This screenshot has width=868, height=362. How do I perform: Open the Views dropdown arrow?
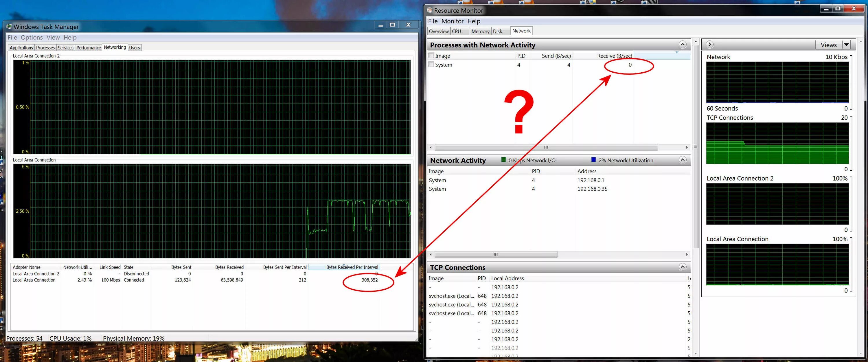846,45
